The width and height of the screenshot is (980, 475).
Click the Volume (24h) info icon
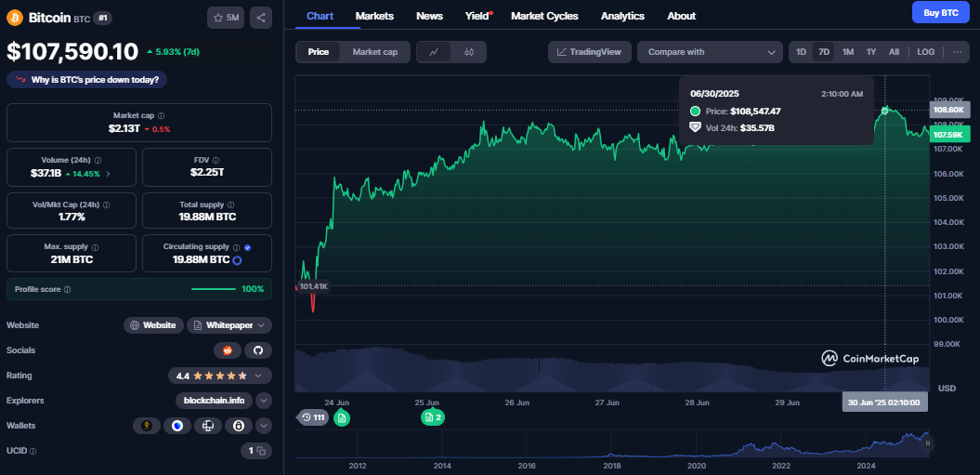point(98,160)
